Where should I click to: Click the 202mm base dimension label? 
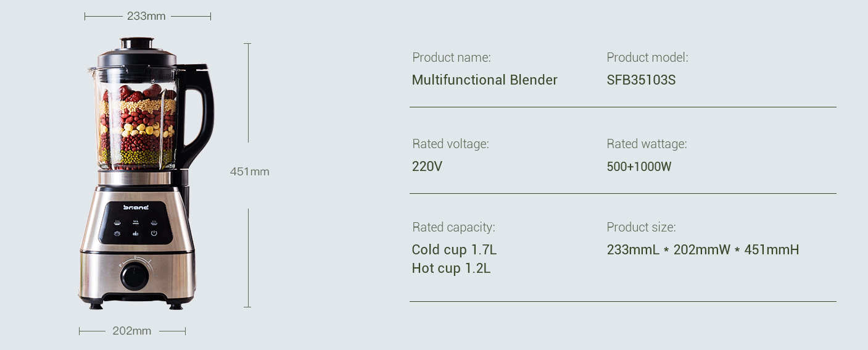point(132,331)
